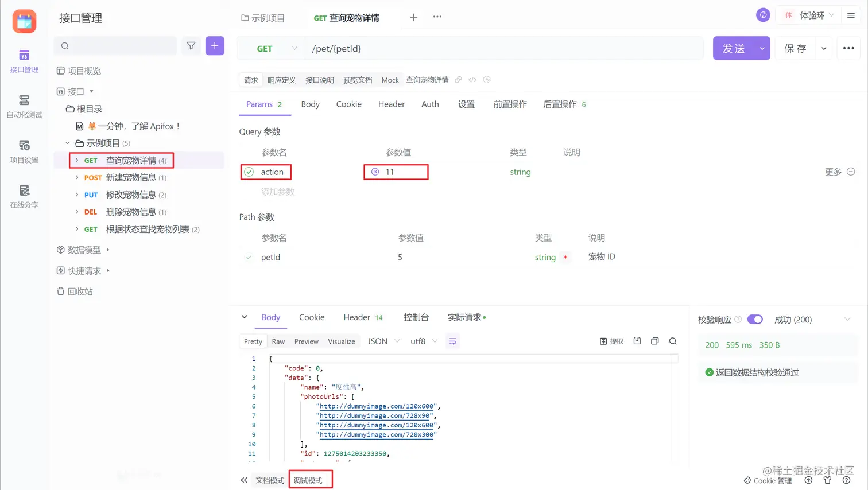Click the help question mark icon in the bottom bar
868x490 pixels.
pyautogui.click(x=846, y=480)
